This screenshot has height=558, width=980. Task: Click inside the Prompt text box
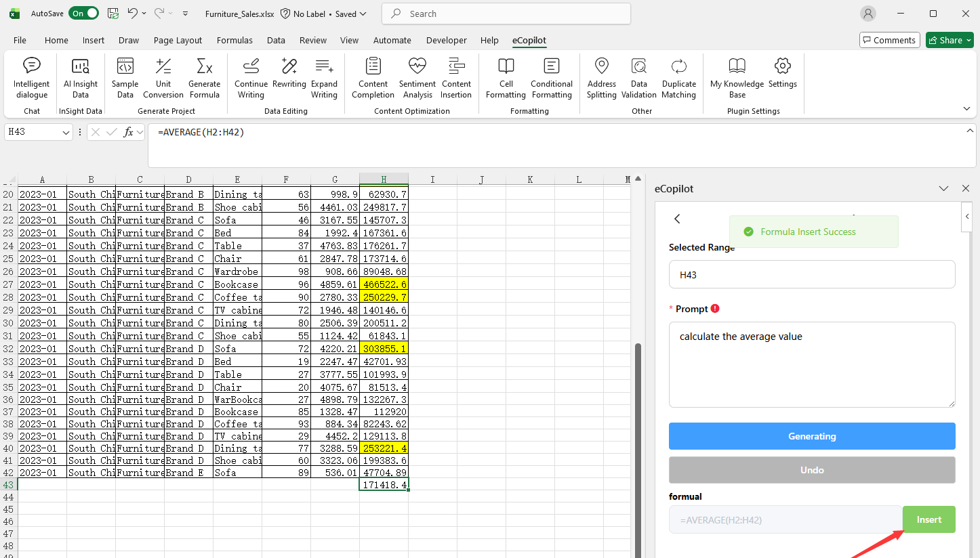[x=811, y=364]
